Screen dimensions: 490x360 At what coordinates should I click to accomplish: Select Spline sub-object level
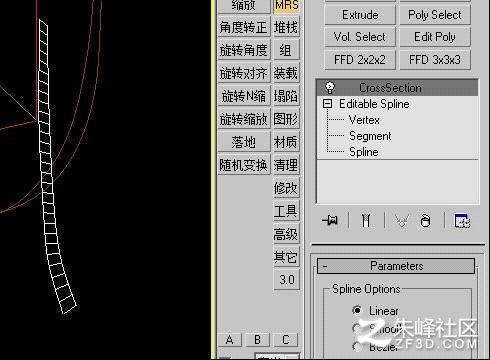click(x=364, y=152)
